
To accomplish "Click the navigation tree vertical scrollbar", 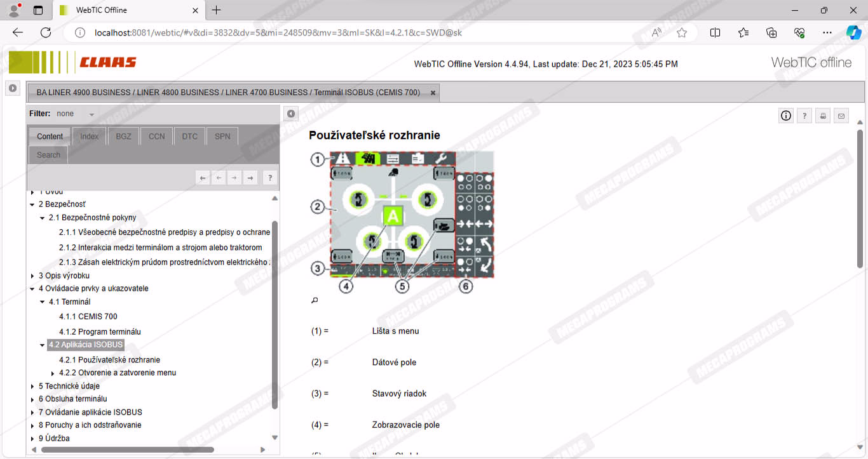I will tap(275, 314).
